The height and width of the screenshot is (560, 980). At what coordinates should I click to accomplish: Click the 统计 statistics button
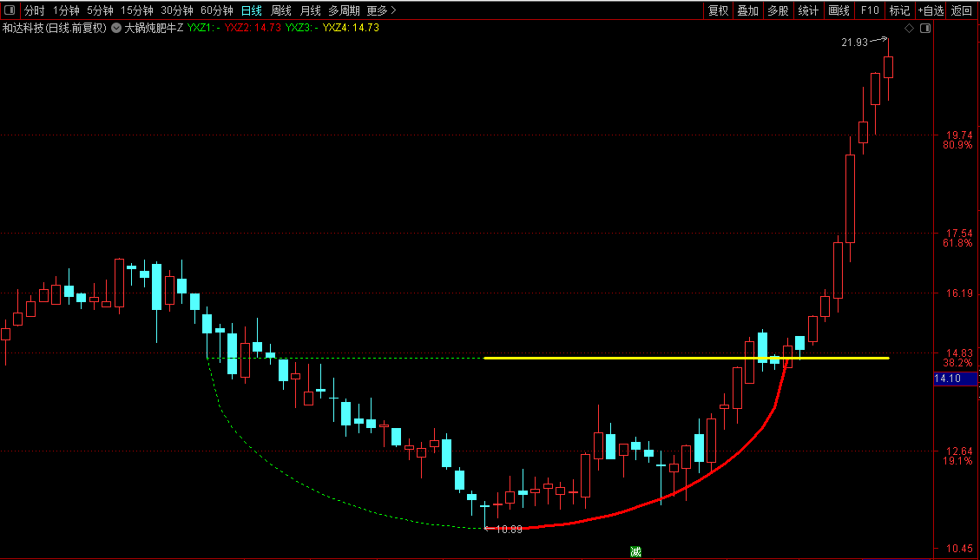coord(808,10)
